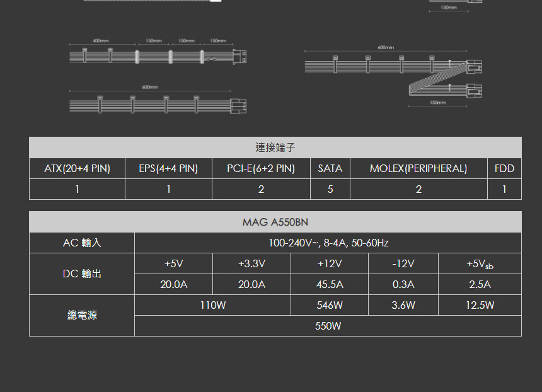Click the cable diagram with 400mm first segment

click(158, 52)
